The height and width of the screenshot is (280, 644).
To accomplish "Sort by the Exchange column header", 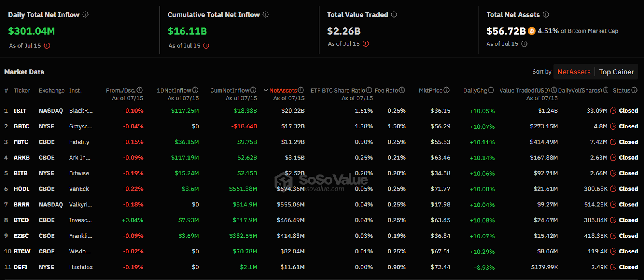I will [x=52, y=90].
